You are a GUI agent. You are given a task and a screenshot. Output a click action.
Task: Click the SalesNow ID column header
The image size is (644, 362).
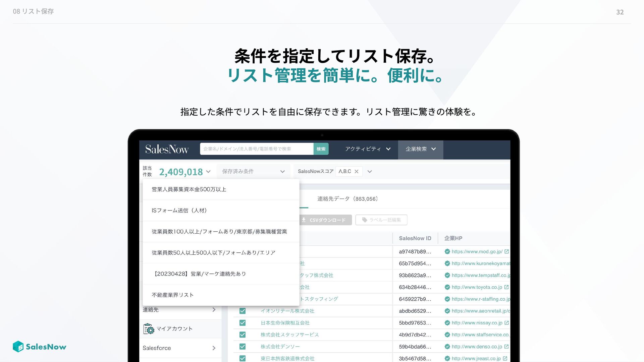(415, 238)
